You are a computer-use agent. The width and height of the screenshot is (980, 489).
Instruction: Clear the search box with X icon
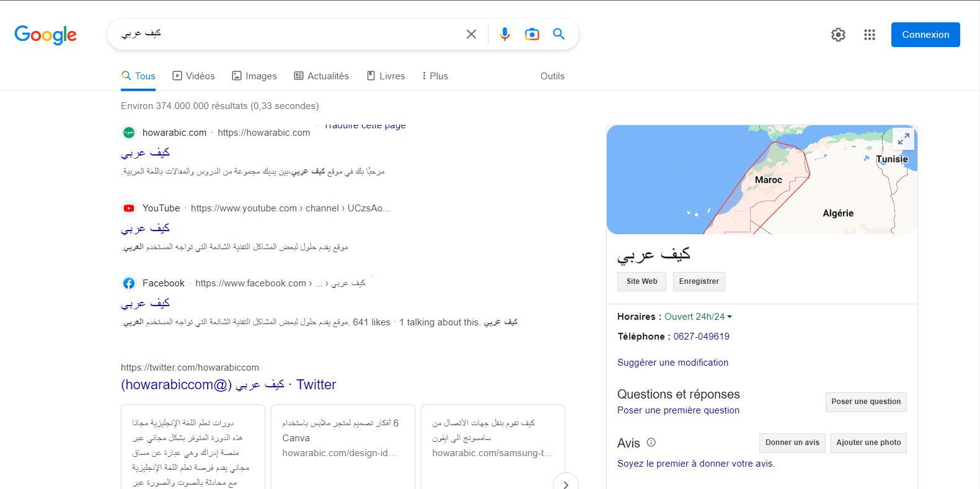coord(471,34)
